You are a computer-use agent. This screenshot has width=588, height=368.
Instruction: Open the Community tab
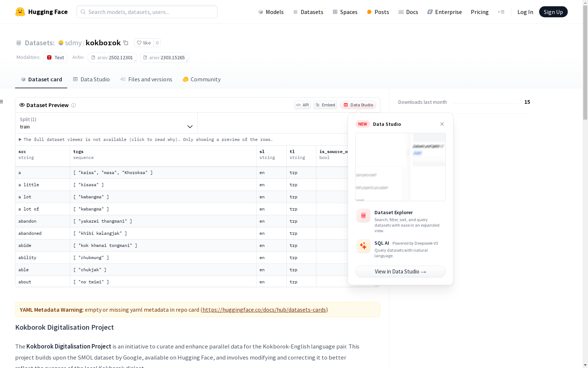(202, 79)
